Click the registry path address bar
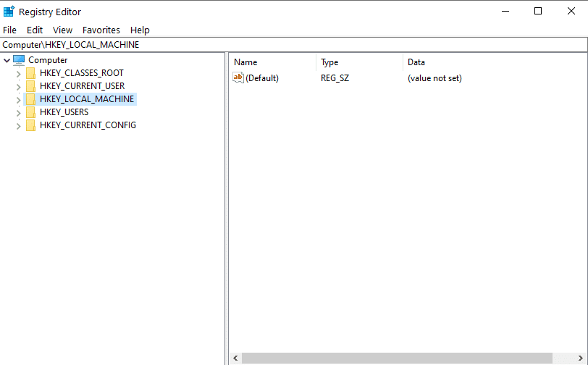This screenshot has width=588, height=365. coord(290,45)
